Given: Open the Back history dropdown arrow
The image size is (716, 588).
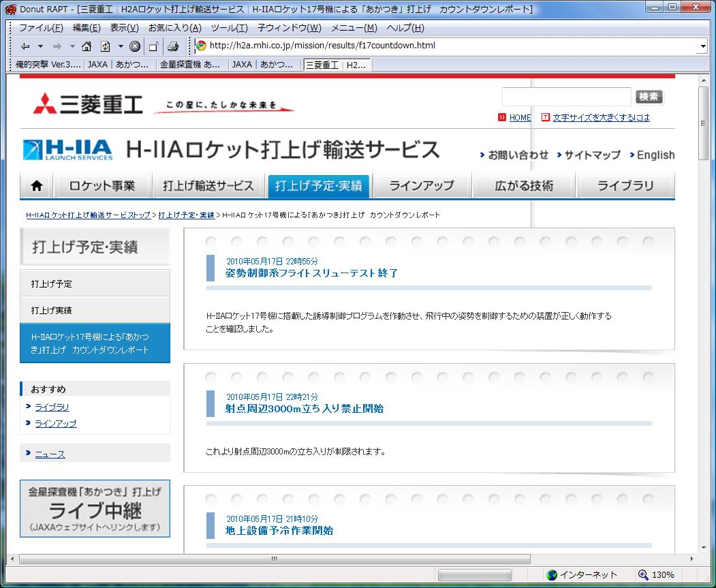Looking at the screenshot, I should [40, 46].
